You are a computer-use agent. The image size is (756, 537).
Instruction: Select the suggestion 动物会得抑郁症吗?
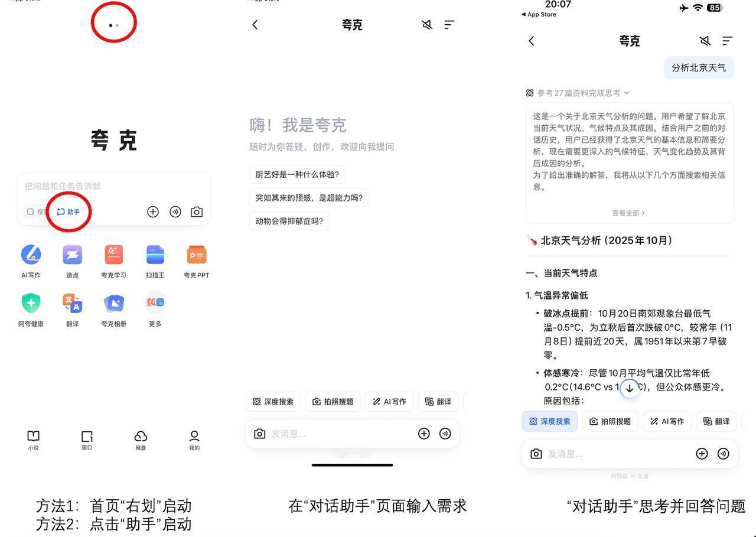coord(289,221)
